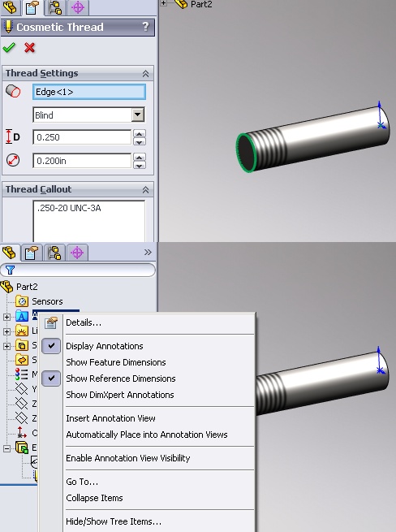Collapse the Thread Callout section
Viewport: 396px width, 532px height.
tap(145, 190)
